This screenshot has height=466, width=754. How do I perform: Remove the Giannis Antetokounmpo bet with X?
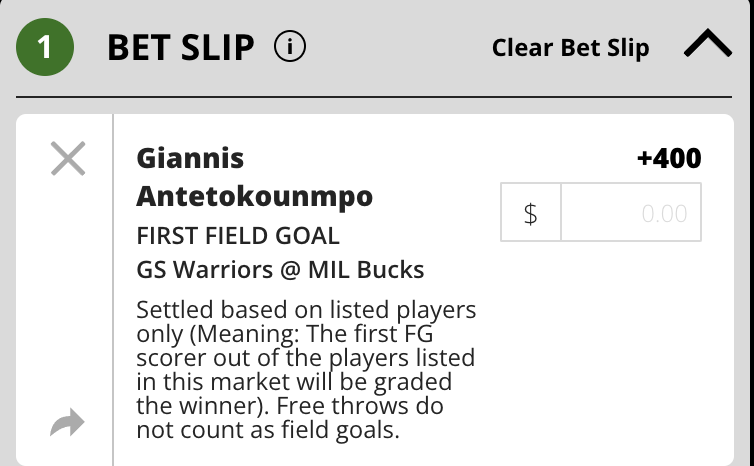(68, 158)
